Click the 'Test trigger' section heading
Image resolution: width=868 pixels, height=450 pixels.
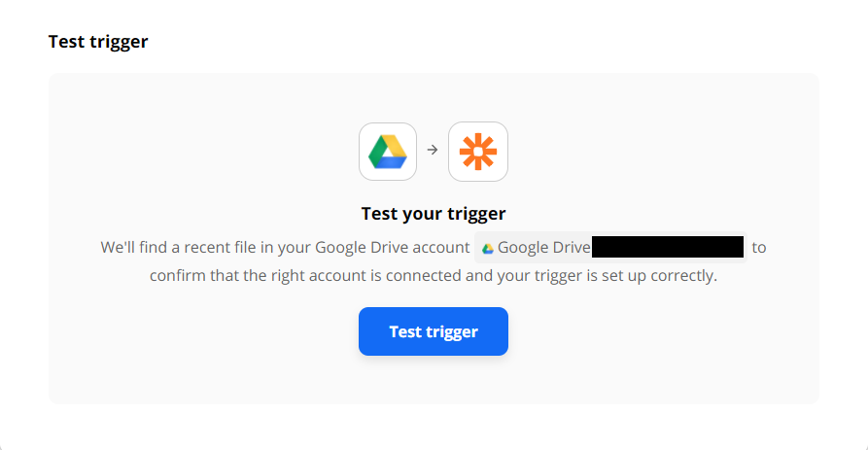(x=98, y=42)
